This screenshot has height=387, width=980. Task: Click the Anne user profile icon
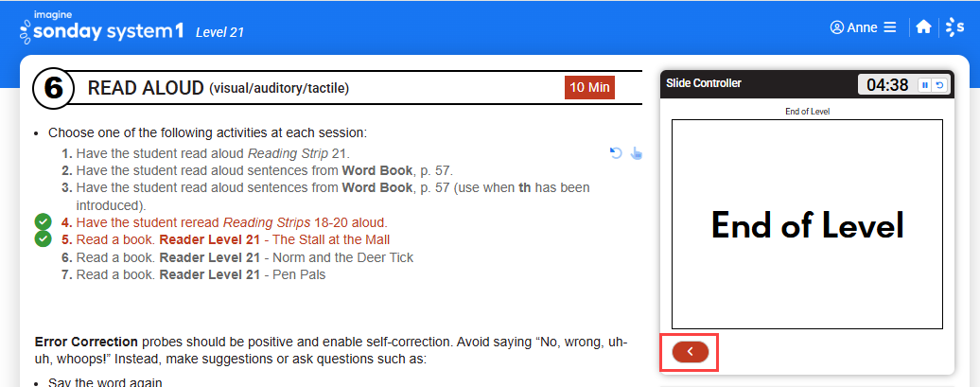click(x=836, y=27)
